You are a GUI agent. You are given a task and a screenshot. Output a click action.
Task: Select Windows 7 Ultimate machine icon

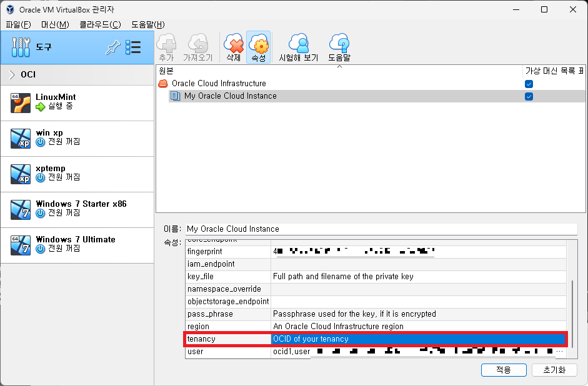(x=21, y=245)
